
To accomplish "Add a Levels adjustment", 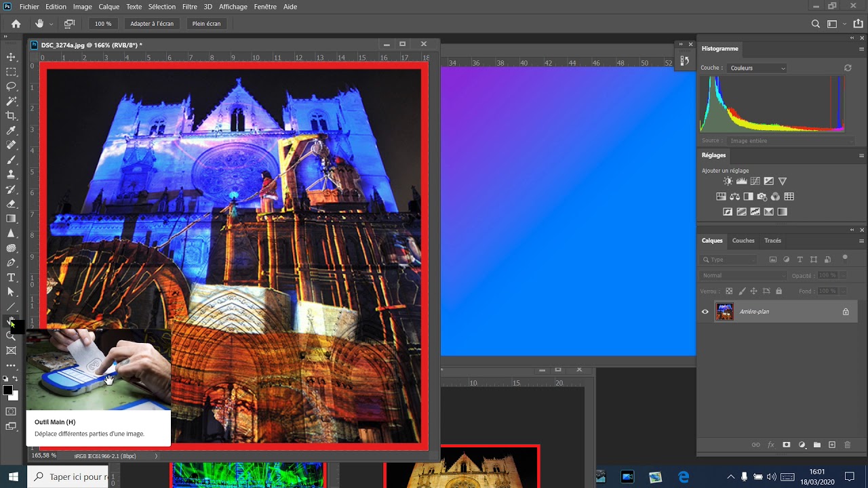I will 742,181.
